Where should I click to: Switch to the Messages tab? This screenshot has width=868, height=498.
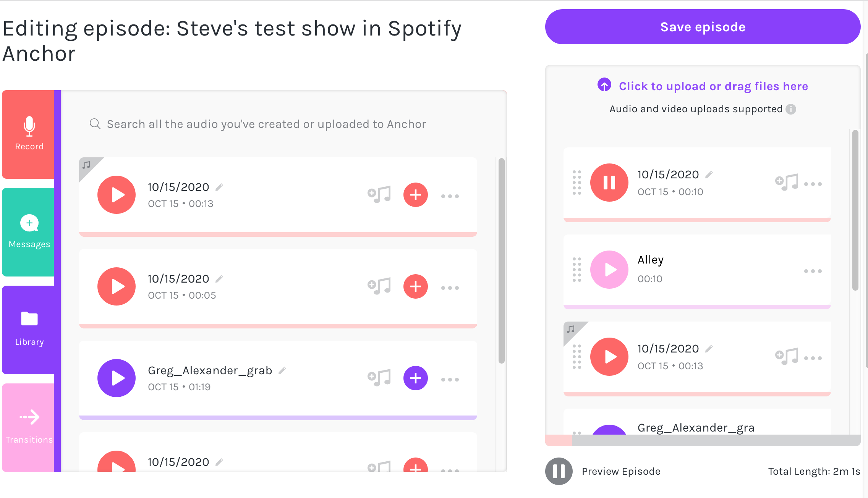[x=28, y=232]
